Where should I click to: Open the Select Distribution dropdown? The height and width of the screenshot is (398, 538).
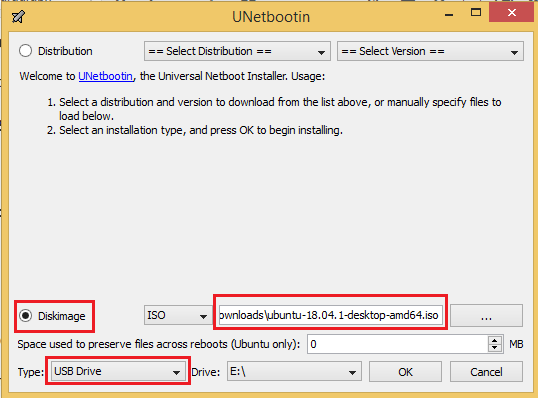click(237, 51)
